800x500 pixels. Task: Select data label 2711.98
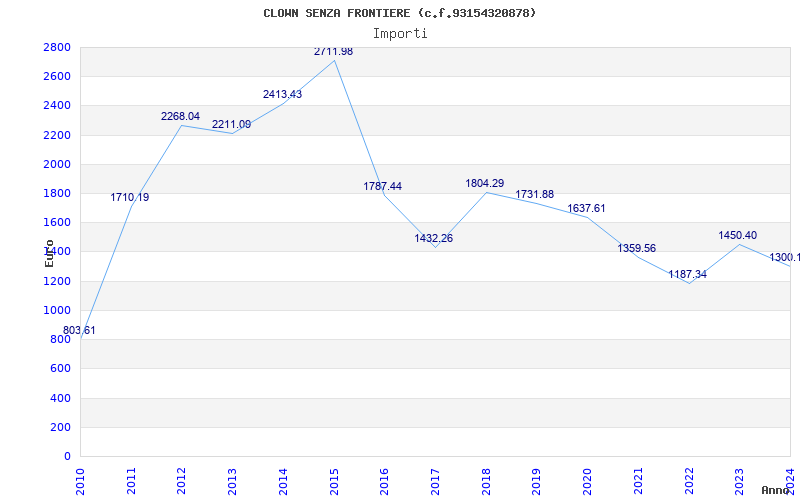[333, 52]
